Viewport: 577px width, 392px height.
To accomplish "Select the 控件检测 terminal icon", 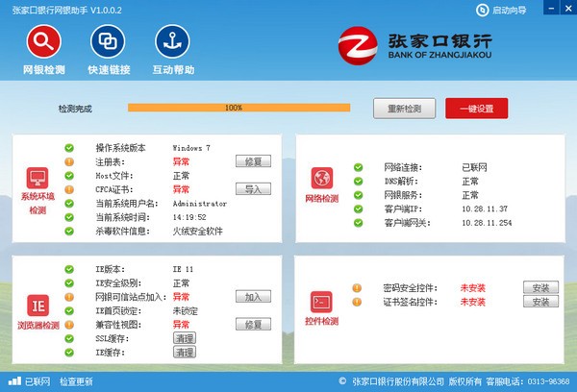I will tap(321, 302).
